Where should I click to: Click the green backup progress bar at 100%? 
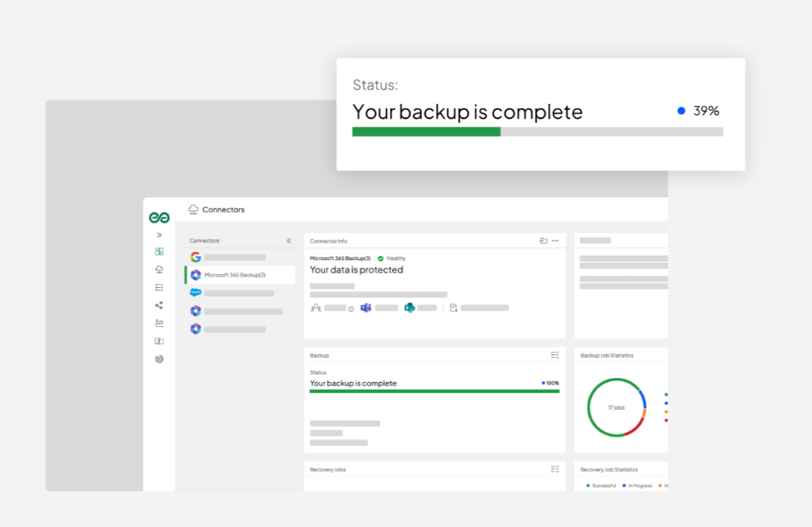(x=435, y=391)
